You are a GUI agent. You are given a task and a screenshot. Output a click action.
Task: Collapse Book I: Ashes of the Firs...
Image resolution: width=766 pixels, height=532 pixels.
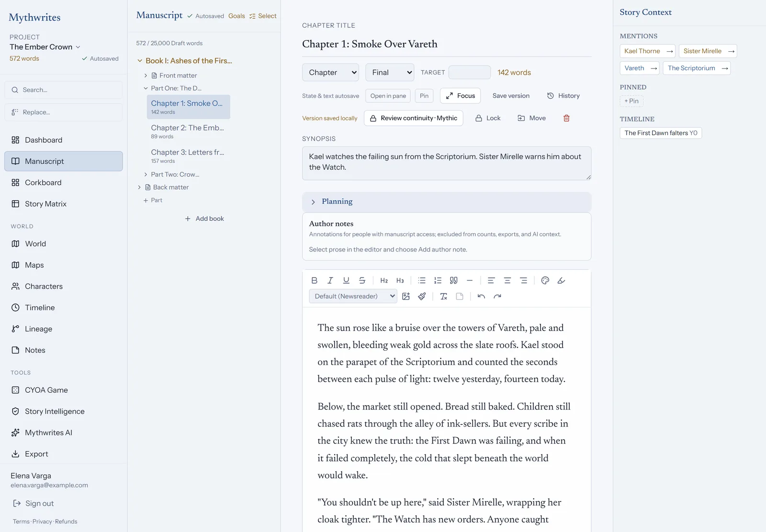point(140,61)
